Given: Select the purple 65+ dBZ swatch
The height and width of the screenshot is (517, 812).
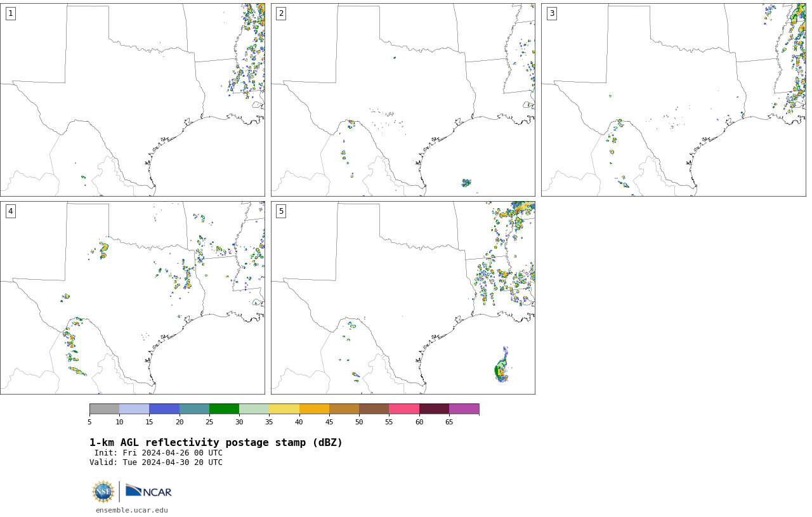Looking at the screenshot, I should [x=464, y=409].
